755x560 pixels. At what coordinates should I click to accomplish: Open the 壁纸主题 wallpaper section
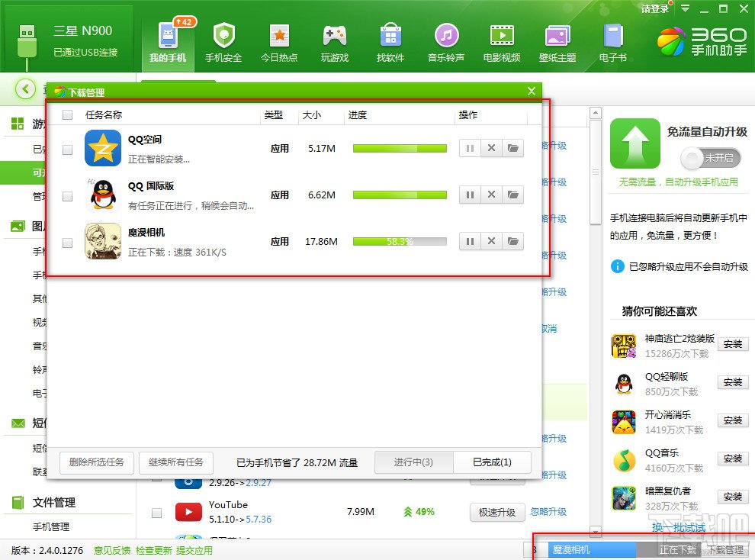(x=557, y=43)
